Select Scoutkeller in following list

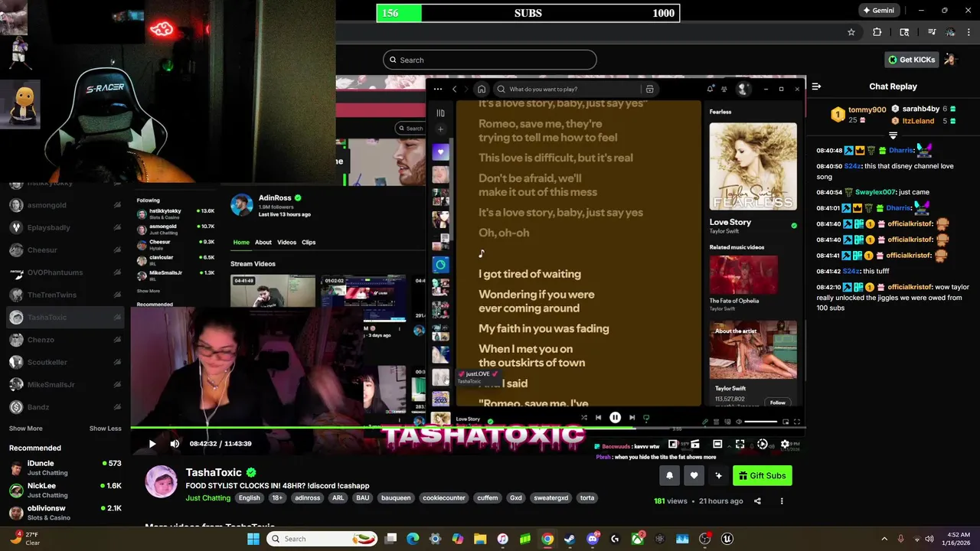65,362
